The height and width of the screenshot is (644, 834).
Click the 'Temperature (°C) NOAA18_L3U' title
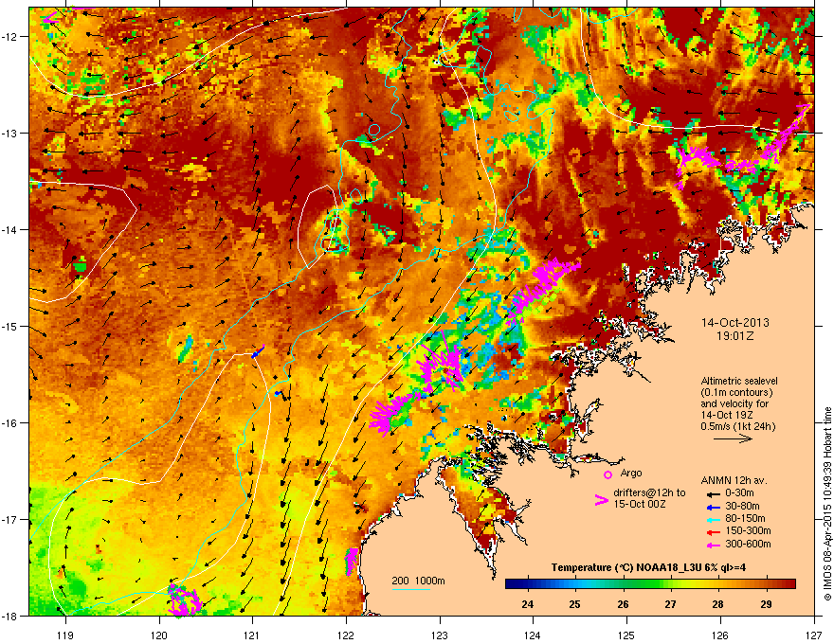(x=619, y=567)
